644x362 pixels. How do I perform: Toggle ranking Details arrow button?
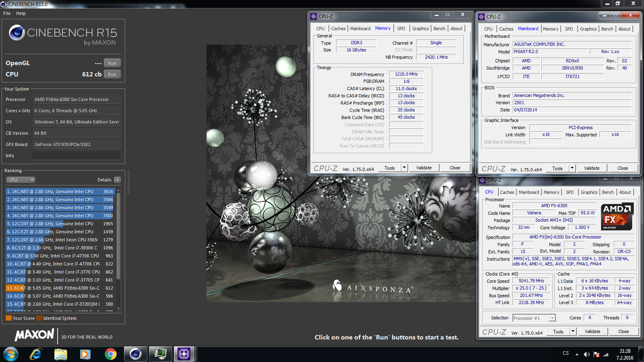click(x=117, y=180)
